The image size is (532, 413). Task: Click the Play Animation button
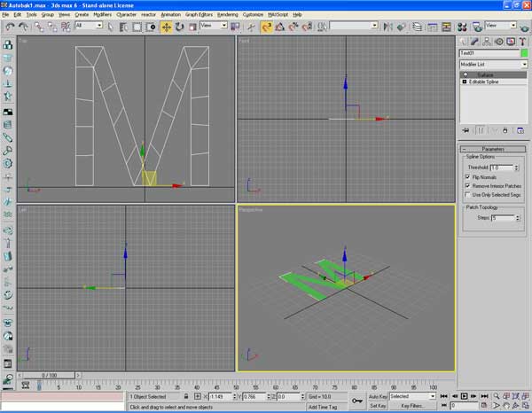point(464,396)
